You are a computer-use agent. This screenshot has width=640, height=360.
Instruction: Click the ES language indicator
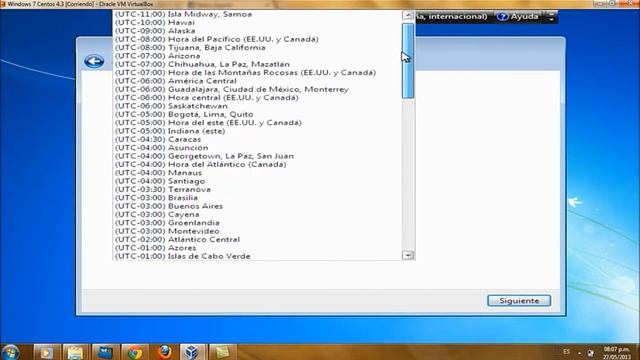[567, 351]
